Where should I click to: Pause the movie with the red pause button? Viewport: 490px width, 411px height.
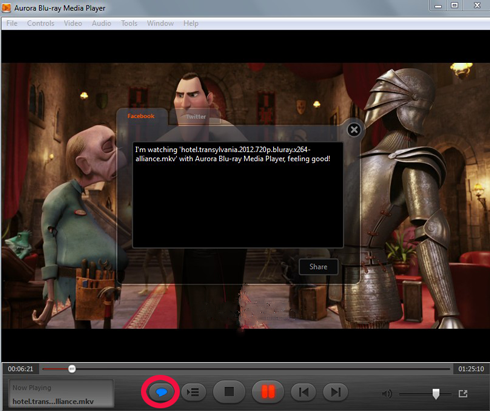268,392
